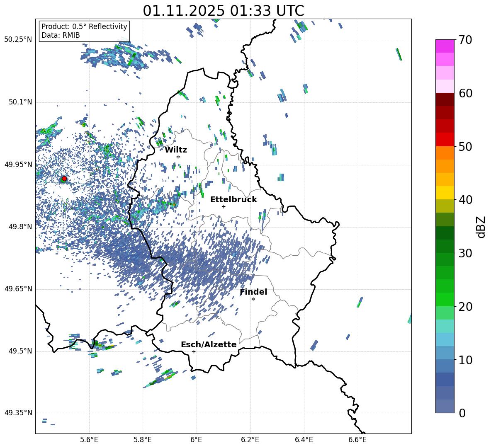The height and width of the screenshot is (448, 491).
Task: Select the "Wiltz" city label
Action: click(176, 150)
